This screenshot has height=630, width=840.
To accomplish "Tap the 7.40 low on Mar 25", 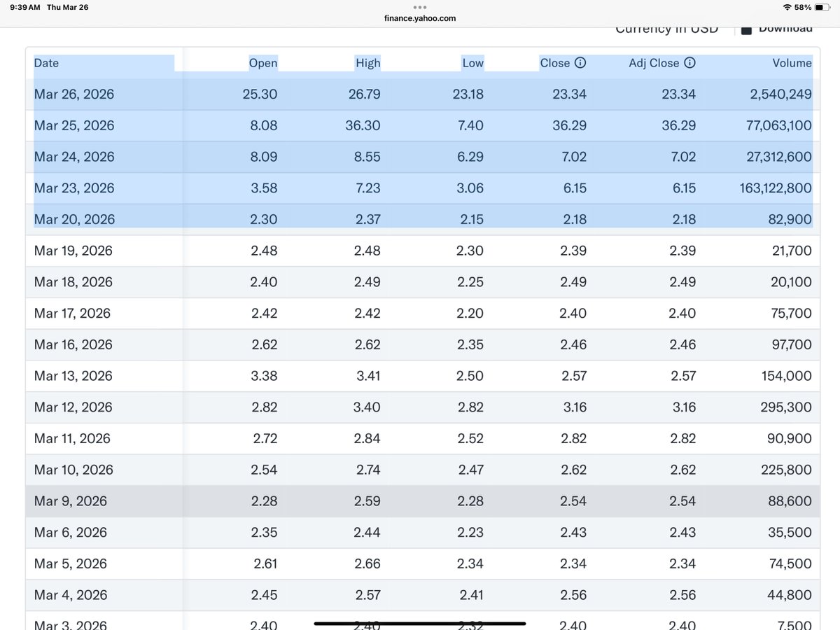I will 471,125.
